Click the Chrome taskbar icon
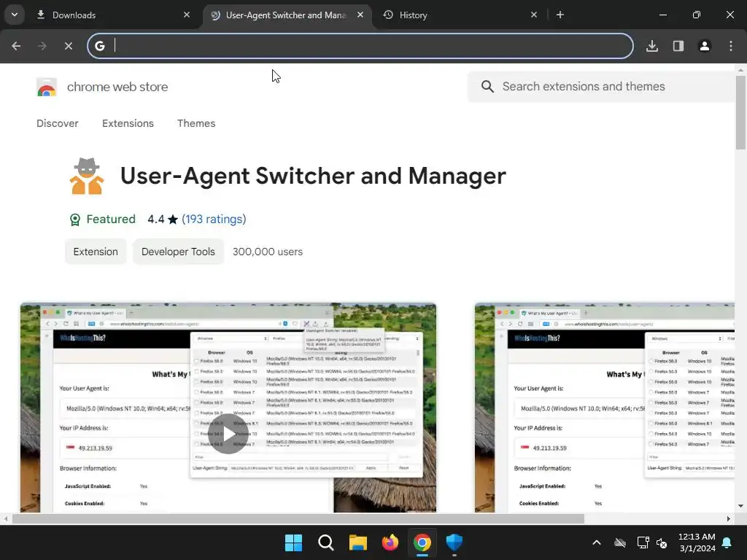Screen dimensions: 747x560 point(422,542)
